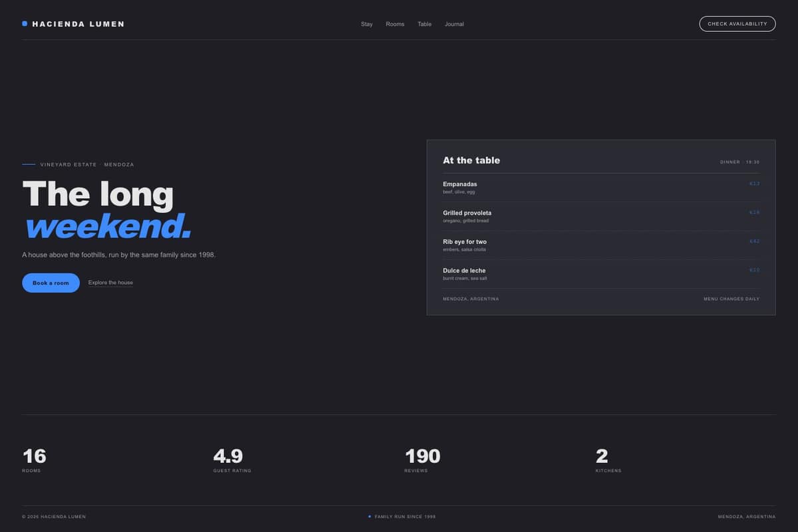
Task: Go to the Rooms page
Action: click(x=395, y=24)
